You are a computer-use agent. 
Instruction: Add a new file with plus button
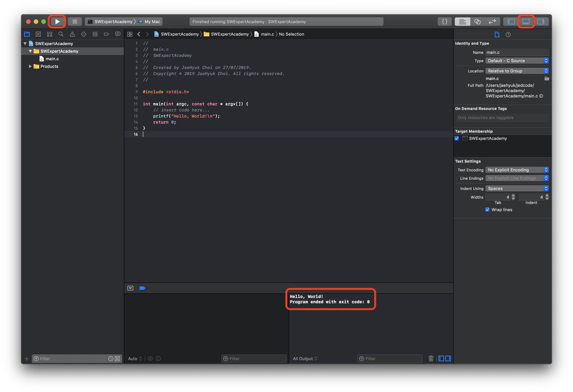pyautogui.click(x=27, y=359)
